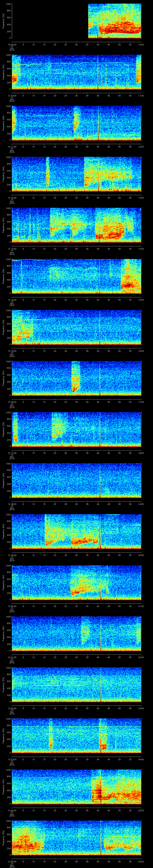Click the spectrogram panel starting at 12:16:00
Screen dimensions: 153x868
pyautogui.click(x=76, y=378)
